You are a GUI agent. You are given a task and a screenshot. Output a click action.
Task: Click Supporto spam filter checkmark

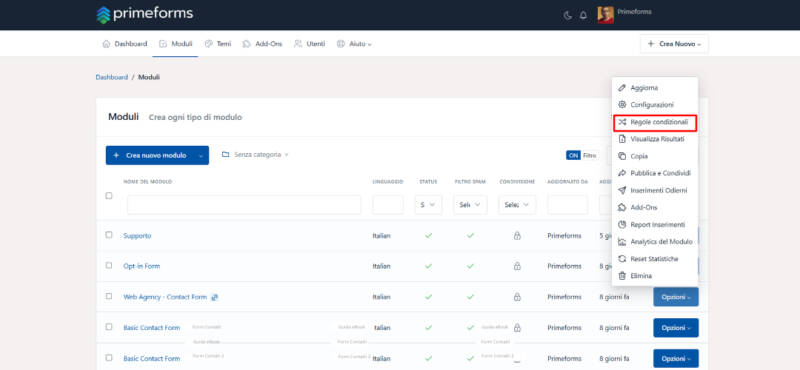tap(470, 236)
